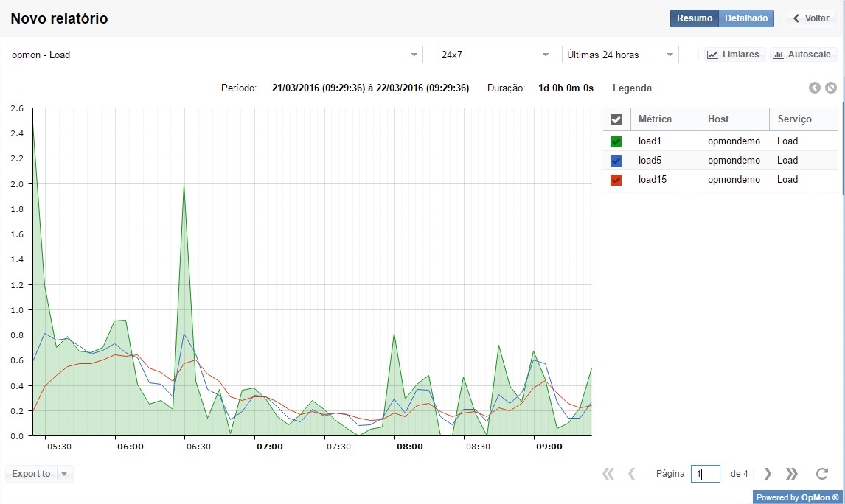Go to previous page arrow

click(x=632, y=474)
